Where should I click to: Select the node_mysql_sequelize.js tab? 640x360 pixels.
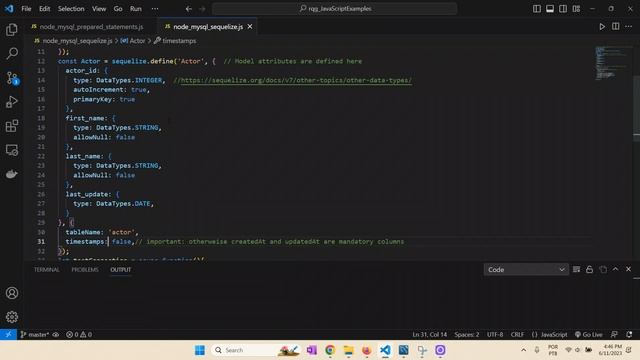coord(208,27)
